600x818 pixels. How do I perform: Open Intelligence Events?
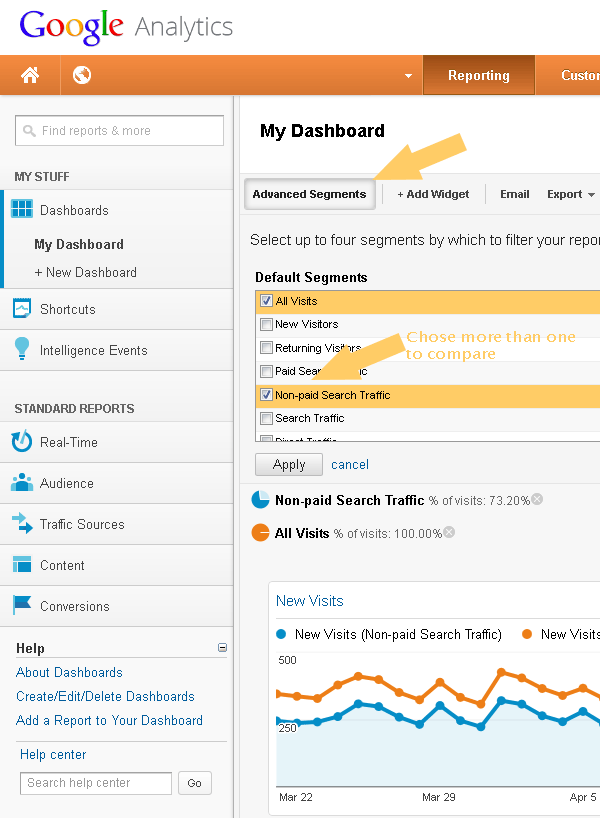(x=94, y=351)
